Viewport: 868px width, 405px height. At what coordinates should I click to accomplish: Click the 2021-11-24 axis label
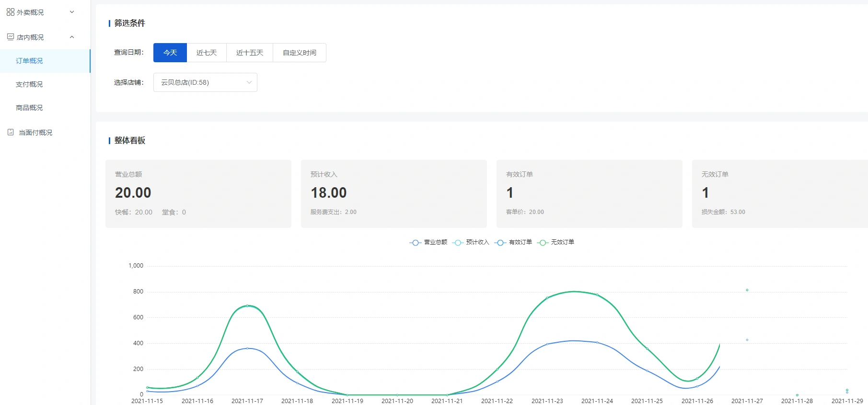coord(597,401)
